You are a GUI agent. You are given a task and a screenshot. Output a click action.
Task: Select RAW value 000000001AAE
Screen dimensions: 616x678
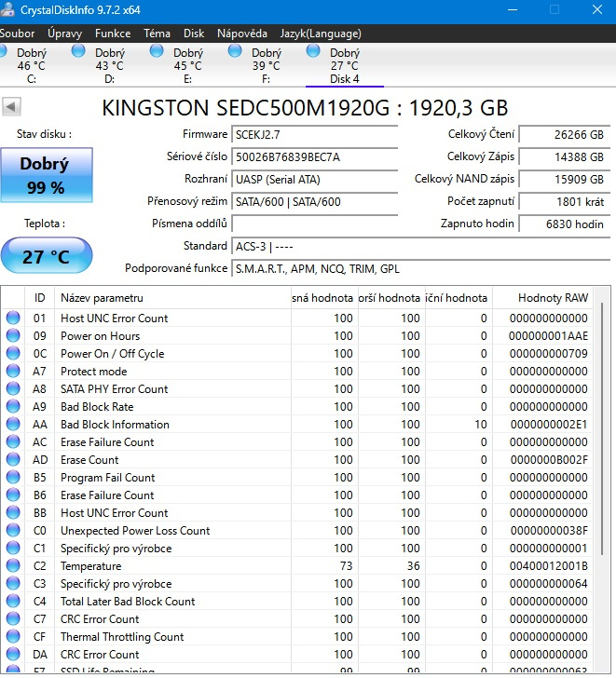[x=548, y=336]
